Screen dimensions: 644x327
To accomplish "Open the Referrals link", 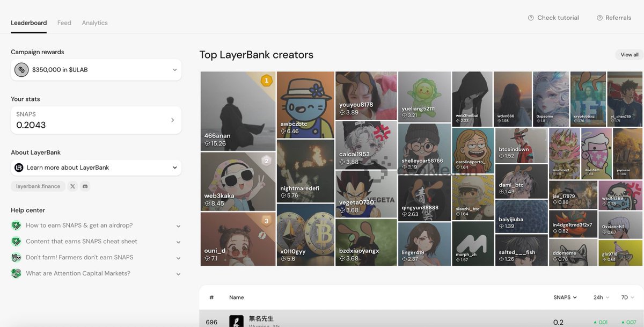I will pyautogui.click(x=614, y=18).
